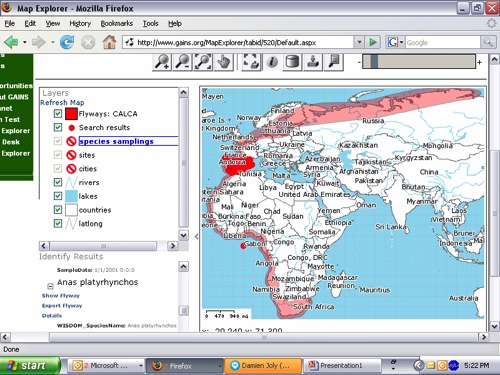Uncheck the Flyways: CALCA layer checkbox
500x375 pixels.
pyautogui.click(x=58, y=114)
